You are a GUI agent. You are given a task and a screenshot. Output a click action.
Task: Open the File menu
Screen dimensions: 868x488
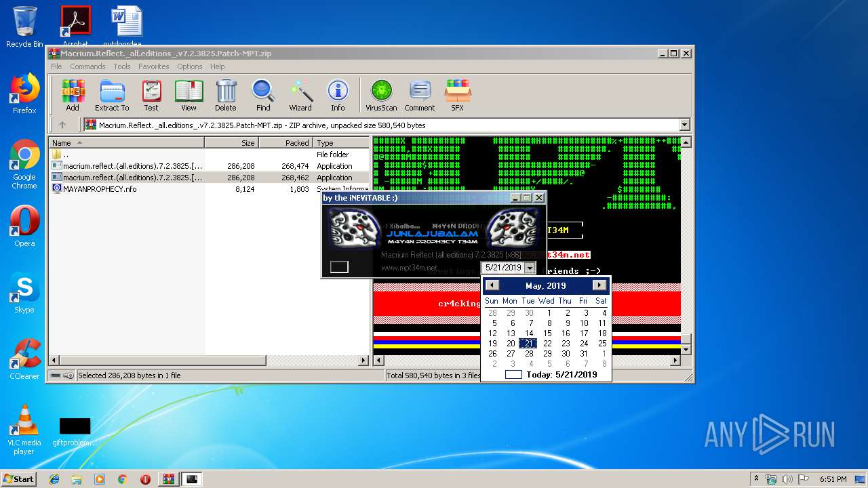click(x=56, y=66)
